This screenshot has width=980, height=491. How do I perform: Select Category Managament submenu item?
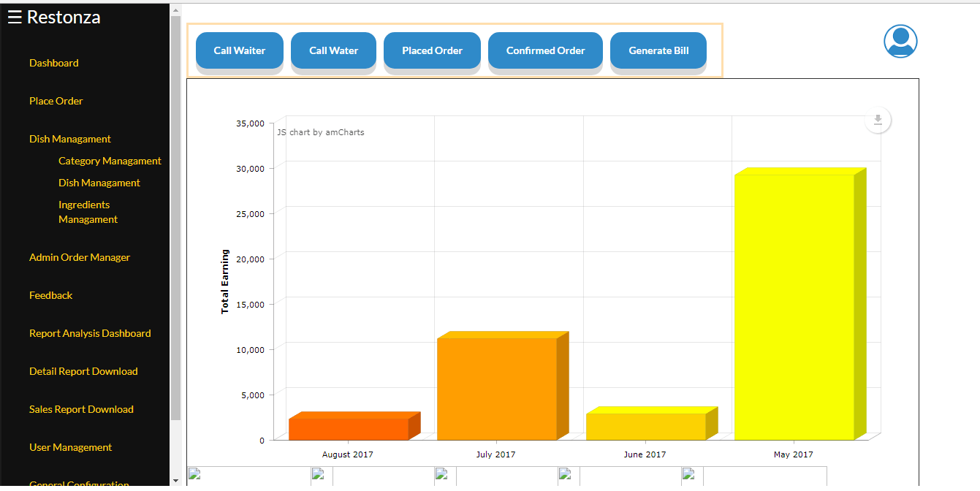[110, 161]
